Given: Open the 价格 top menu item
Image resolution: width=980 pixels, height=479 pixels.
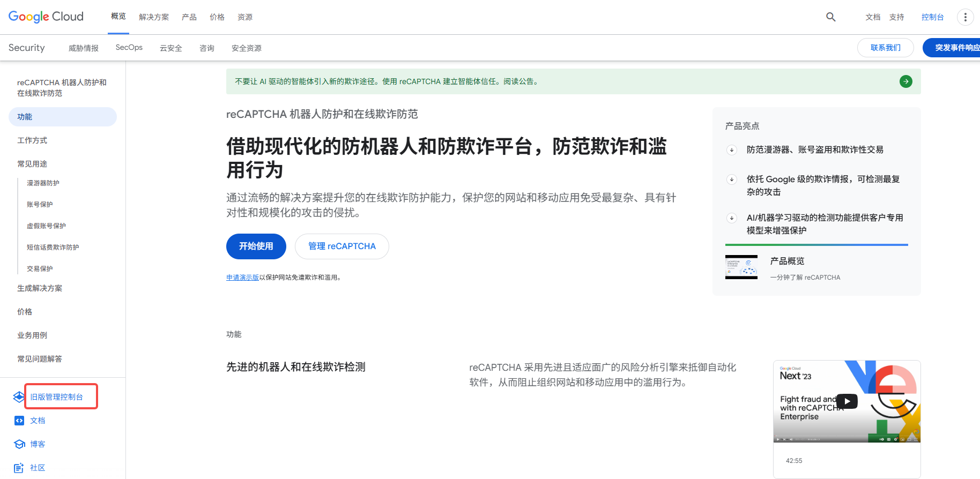Looking at the screenshot, I should tap(217, 17).
